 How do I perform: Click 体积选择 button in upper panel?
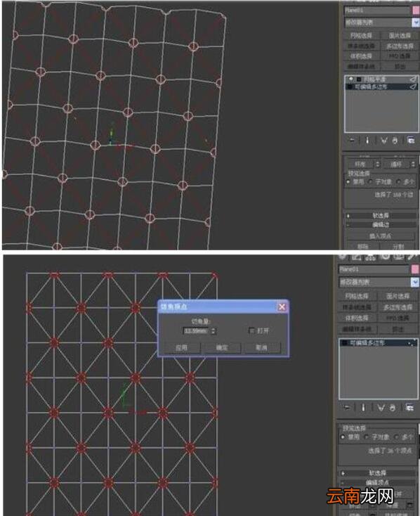coord(362,56)
